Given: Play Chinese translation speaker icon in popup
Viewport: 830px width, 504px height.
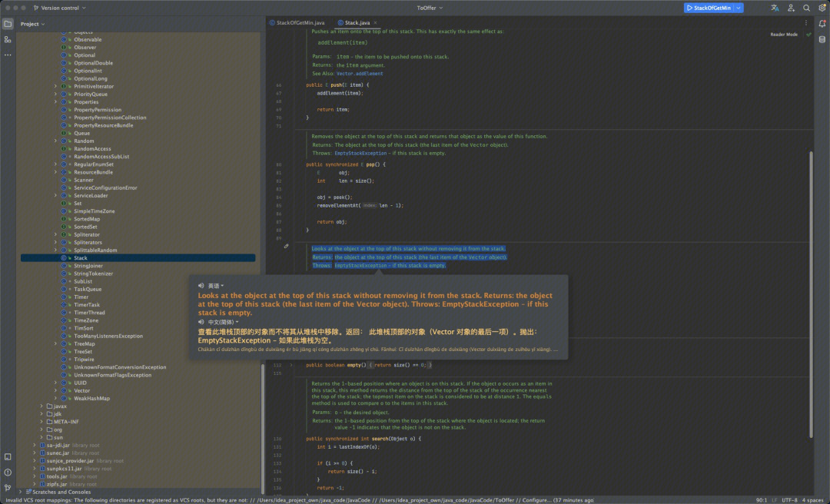Looking at the screenshot, I should coord(201,322).
